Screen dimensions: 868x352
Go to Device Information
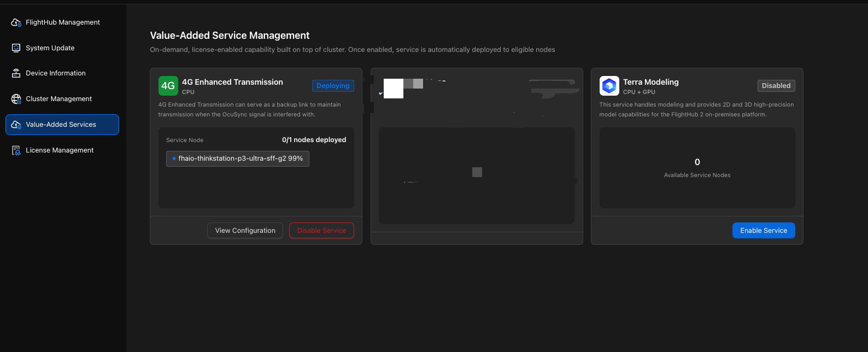point(62,73)
